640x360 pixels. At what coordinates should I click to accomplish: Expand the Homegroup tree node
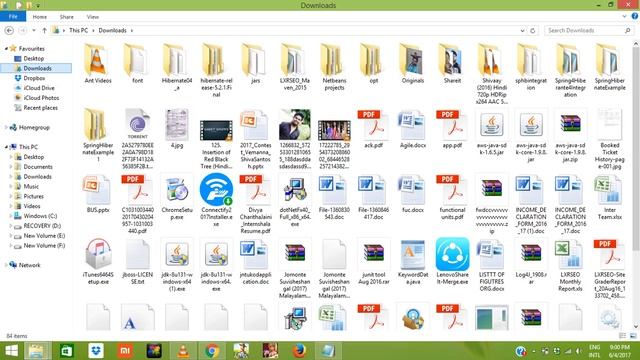point(6,127)
